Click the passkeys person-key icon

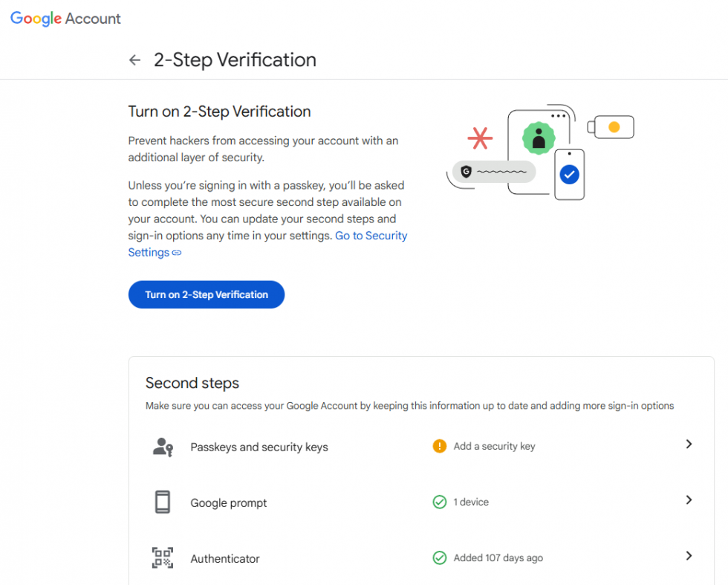(163, 447)
